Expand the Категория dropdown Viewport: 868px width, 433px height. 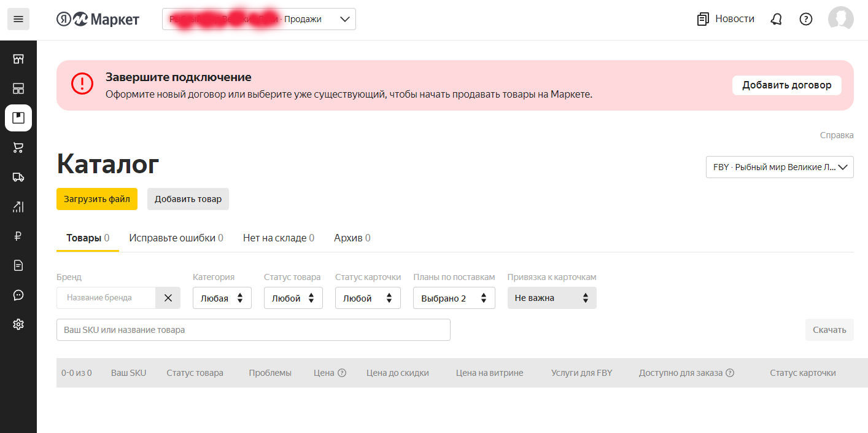[222, 298]
